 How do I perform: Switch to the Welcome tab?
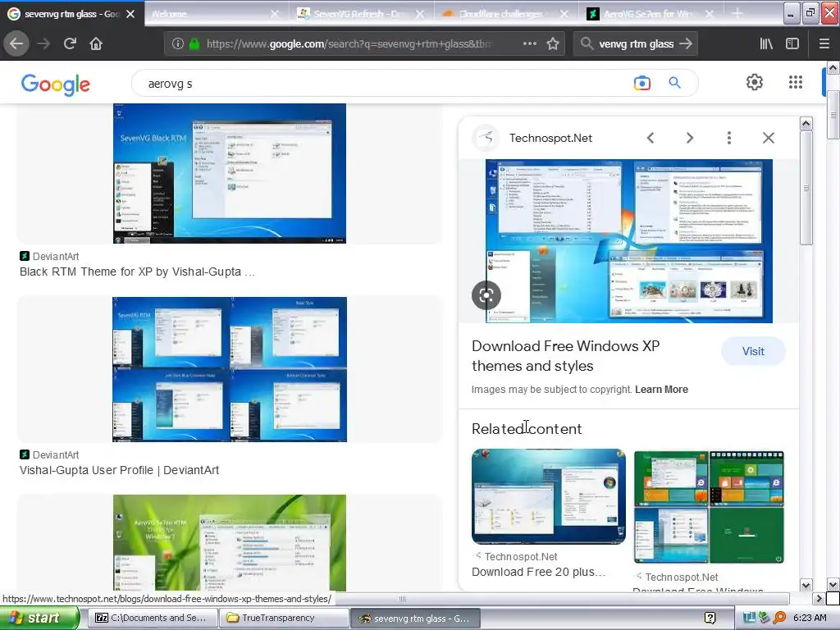click(x=214, y=14)
